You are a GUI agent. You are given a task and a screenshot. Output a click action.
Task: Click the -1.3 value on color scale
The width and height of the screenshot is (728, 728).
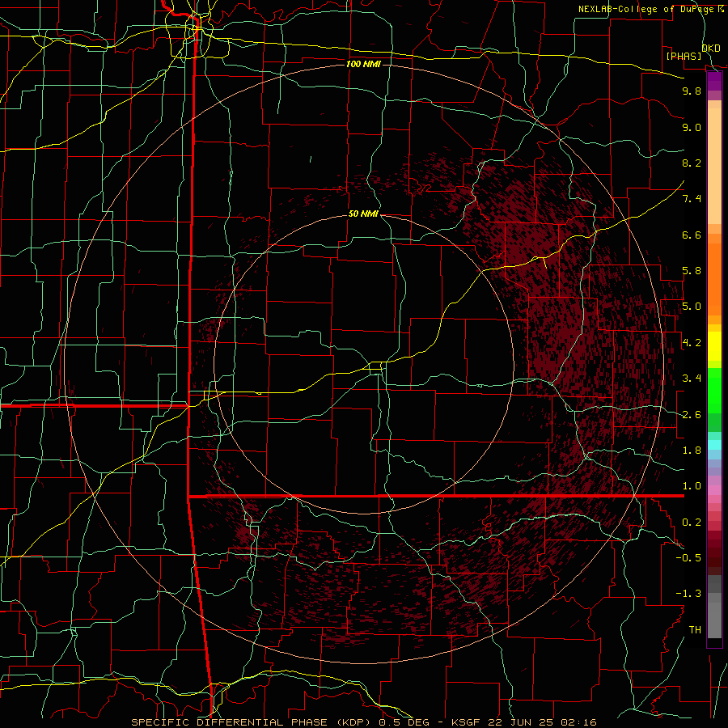coord(688,594)
